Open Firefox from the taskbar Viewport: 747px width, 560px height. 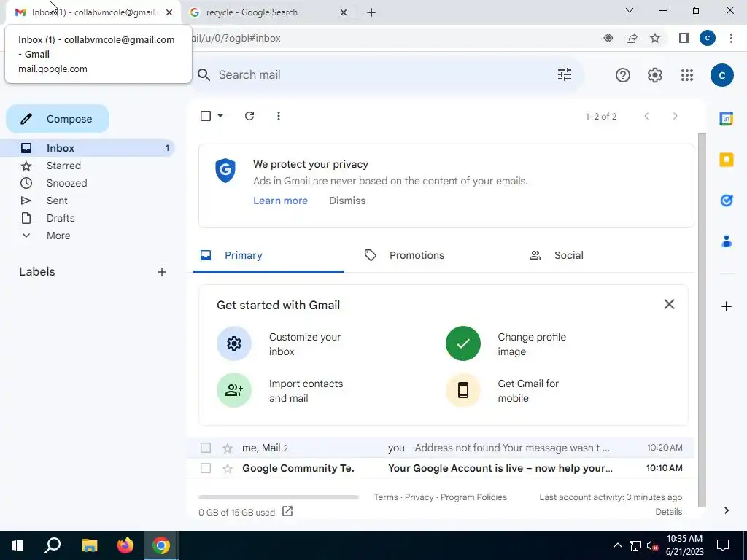click(x=125, y=545)
